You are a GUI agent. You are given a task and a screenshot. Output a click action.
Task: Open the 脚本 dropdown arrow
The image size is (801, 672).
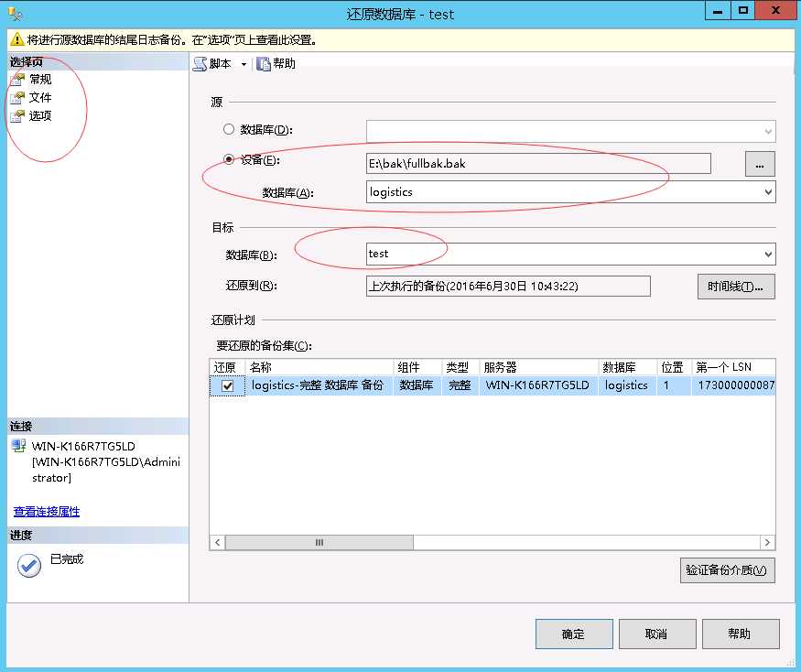[x=244, y=64]
